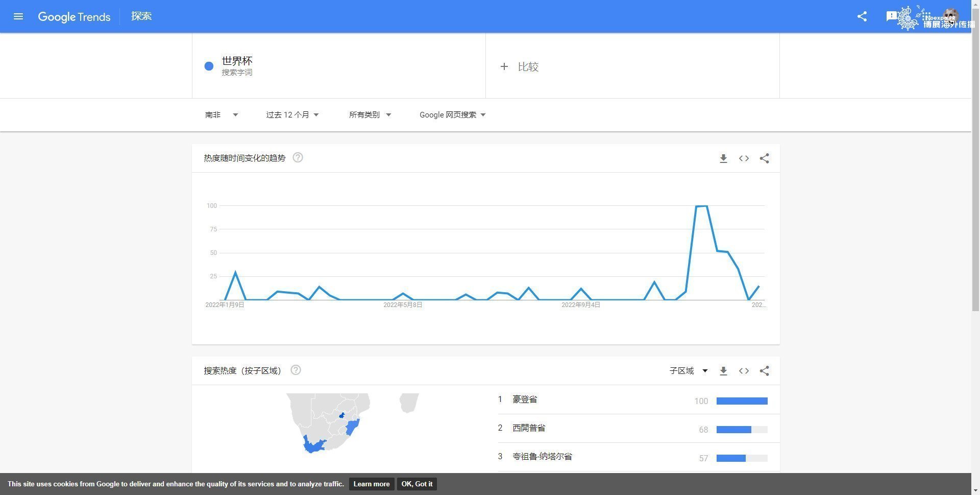Share the interest over time chart

point(764,158)
